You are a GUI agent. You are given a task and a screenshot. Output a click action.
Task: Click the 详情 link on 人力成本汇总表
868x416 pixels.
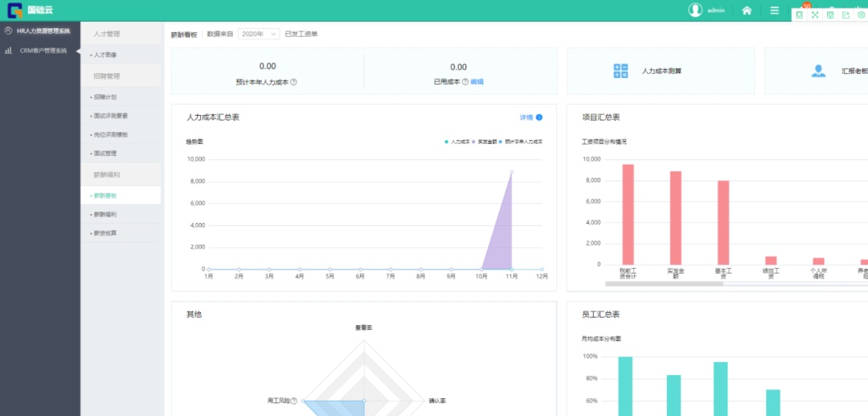(530, 117)
